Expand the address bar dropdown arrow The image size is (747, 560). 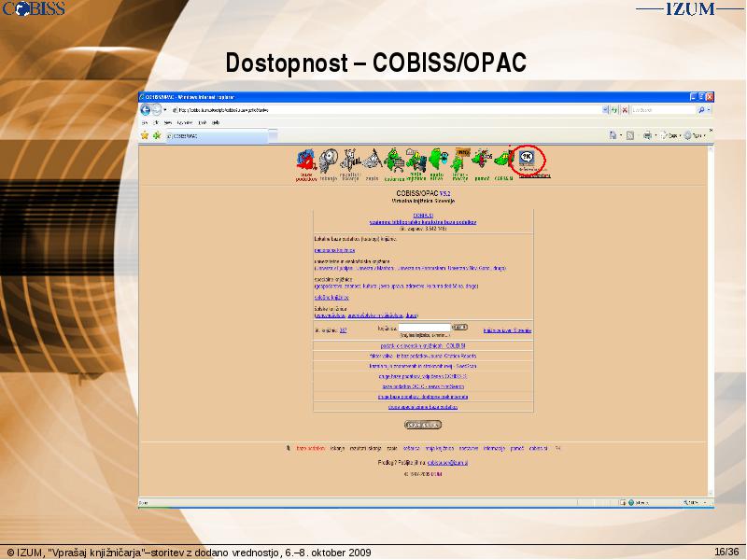[605, 110]
